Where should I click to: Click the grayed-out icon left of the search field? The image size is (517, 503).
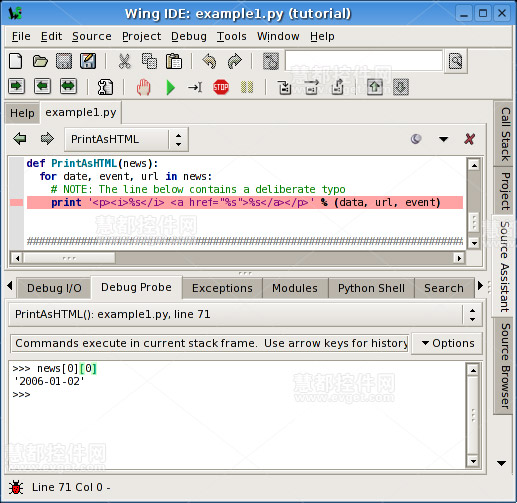[271, 61]
